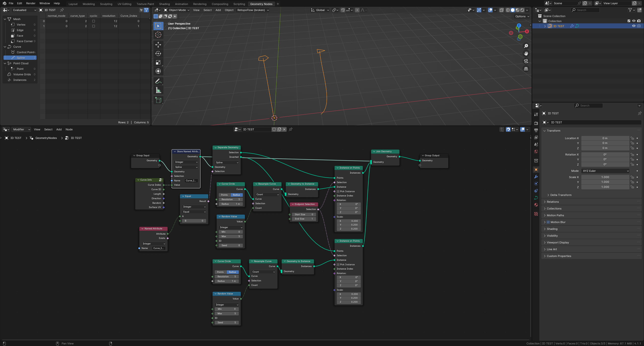This screenshot has width=644, height=346.
Task: Lock Location X transform
Action: click(632, 138)
